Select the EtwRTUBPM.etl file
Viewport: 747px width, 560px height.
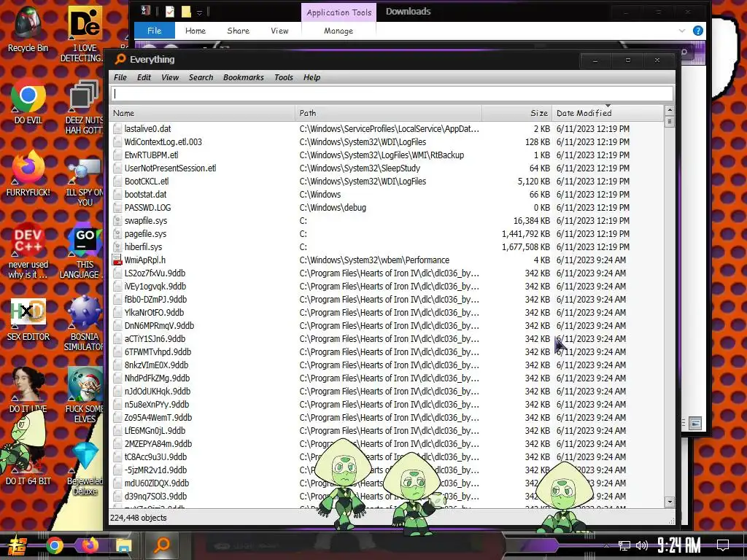click(x=387, y=155)
